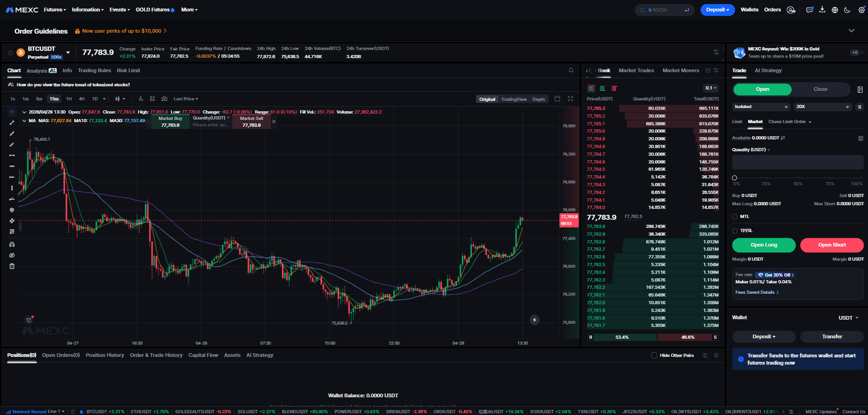Click the blue Deposit button in header
868x415 pixels.
coord(717,10)
